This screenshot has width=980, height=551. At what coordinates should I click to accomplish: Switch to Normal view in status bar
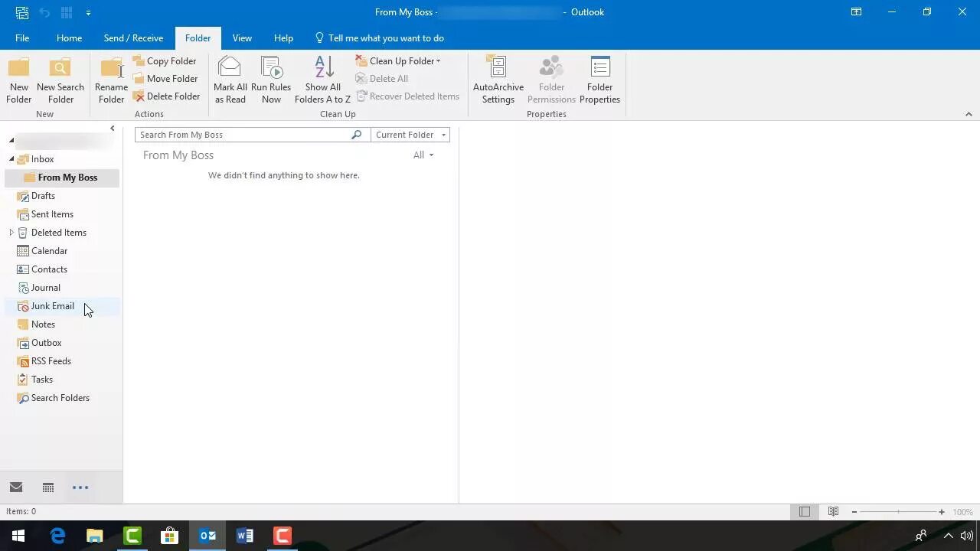point(805,512)
